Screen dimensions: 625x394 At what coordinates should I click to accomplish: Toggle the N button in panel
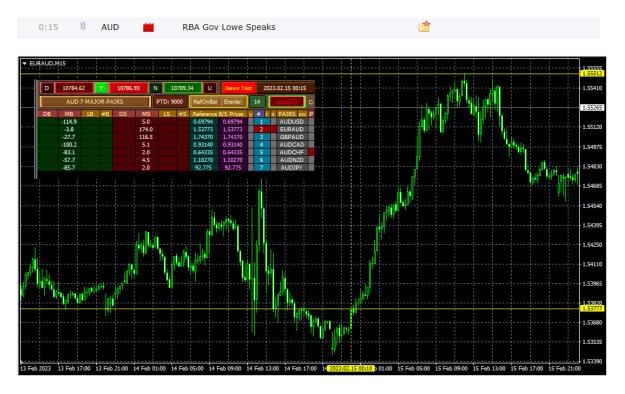pos(156,88)
